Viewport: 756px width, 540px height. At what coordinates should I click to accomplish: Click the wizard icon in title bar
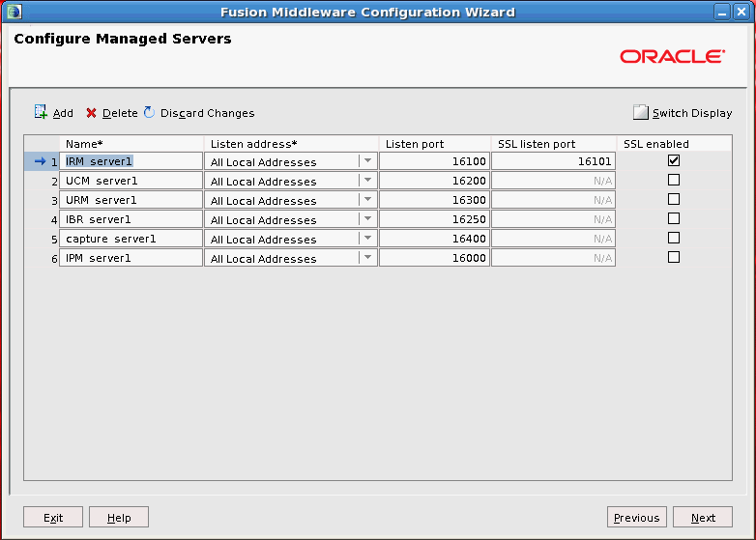click(x=15, y=12)
